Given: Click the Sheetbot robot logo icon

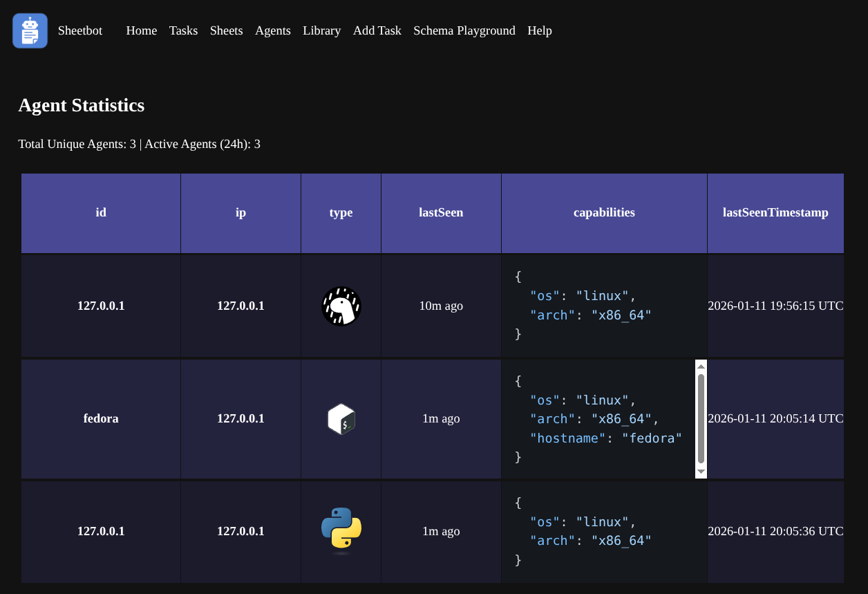Looking at the screenshot, I should (30, 31).
